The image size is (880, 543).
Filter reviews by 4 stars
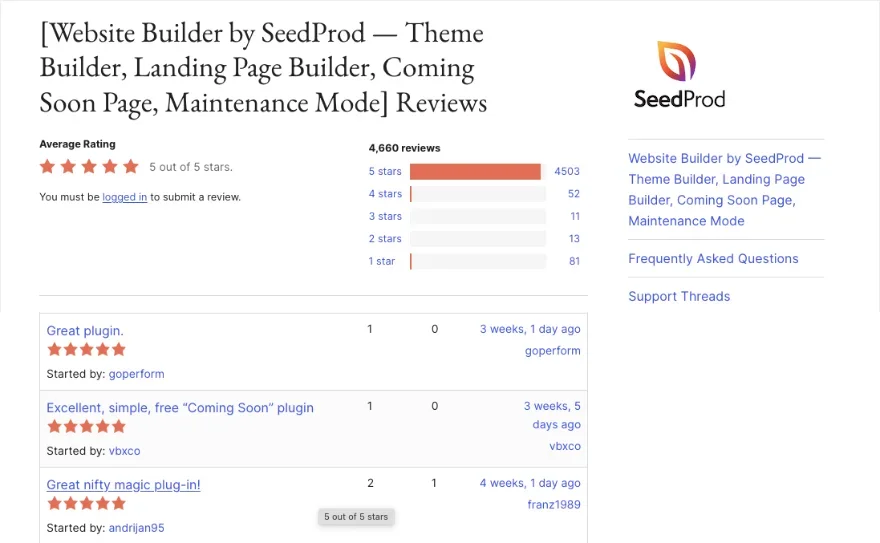pyautogui.click(x=385, y=194)
